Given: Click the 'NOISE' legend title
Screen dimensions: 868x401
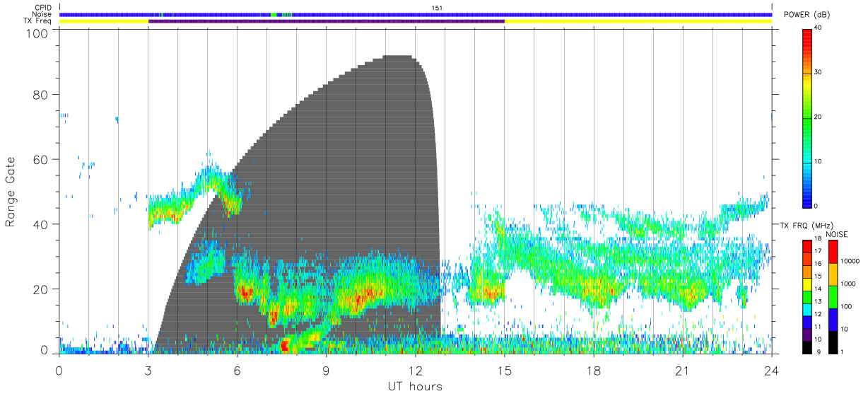Looking at the screenshot, I should coord(838,233).
